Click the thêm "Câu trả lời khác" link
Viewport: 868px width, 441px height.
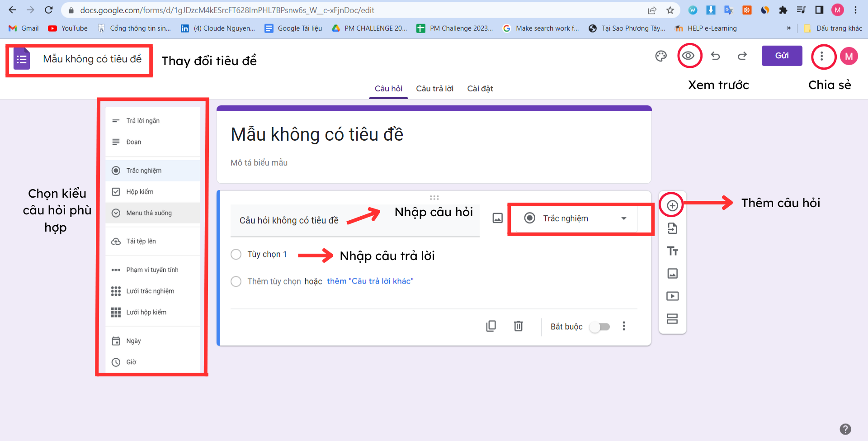point(370,281)
